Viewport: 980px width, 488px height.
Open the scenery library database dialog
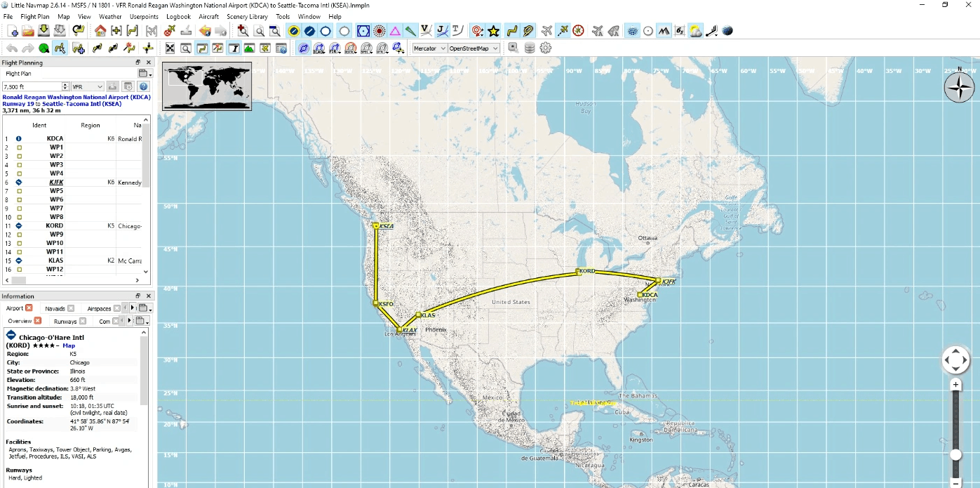tap(529, 48)
